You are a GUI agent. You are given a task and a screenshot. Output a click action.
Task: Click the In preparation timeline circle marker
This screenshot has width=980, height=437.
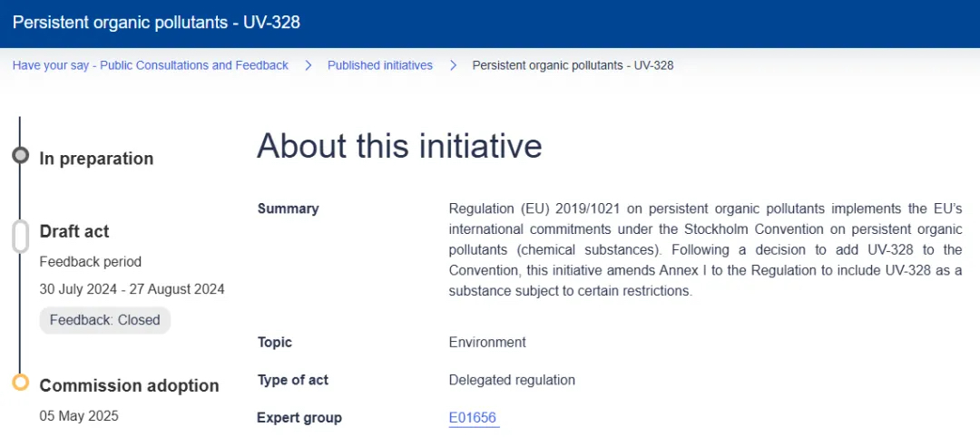coord(20,156)
